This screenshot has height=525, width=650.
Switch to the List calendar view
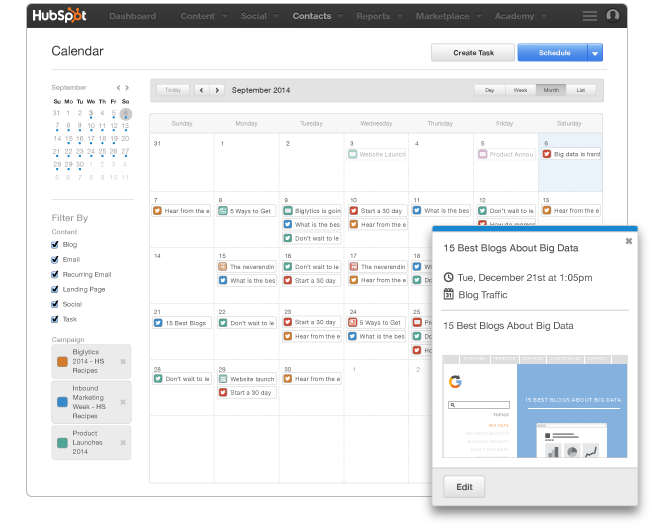581,90
